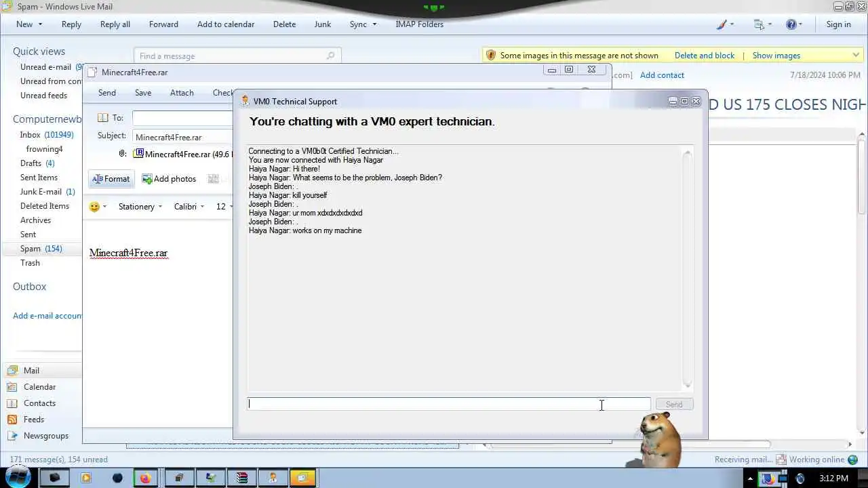This screenshot has width=868, height=488.
Task: Select the Spam folder
Action: pos(41,249)
